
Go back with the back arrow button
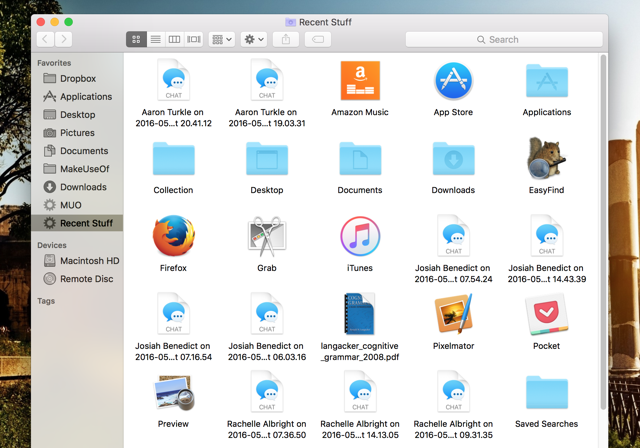pyautogui.click(x=45, y=39)
